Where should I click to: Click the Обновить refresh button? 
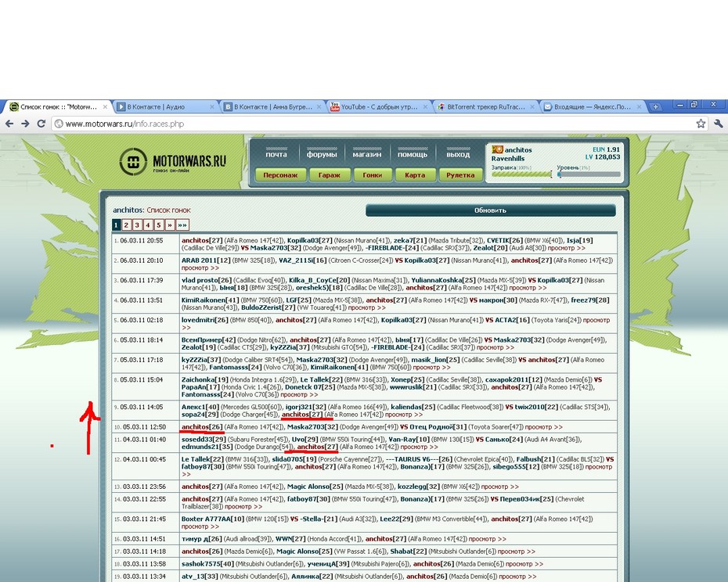tap(490, 210)
